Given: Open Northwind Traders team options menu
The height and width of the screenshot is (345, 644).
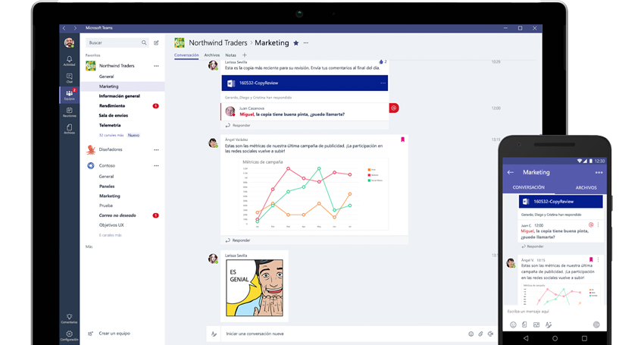Looking at the screenshot, I should coord(157,66).
